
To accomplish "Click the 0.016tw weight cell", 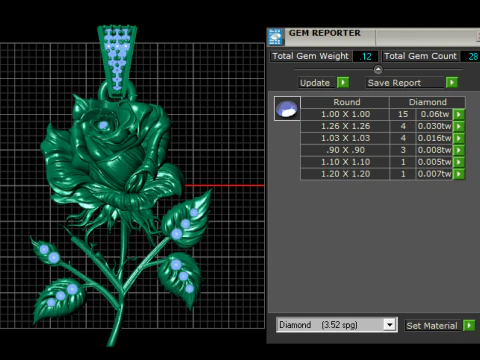I will tap(434, 138).
